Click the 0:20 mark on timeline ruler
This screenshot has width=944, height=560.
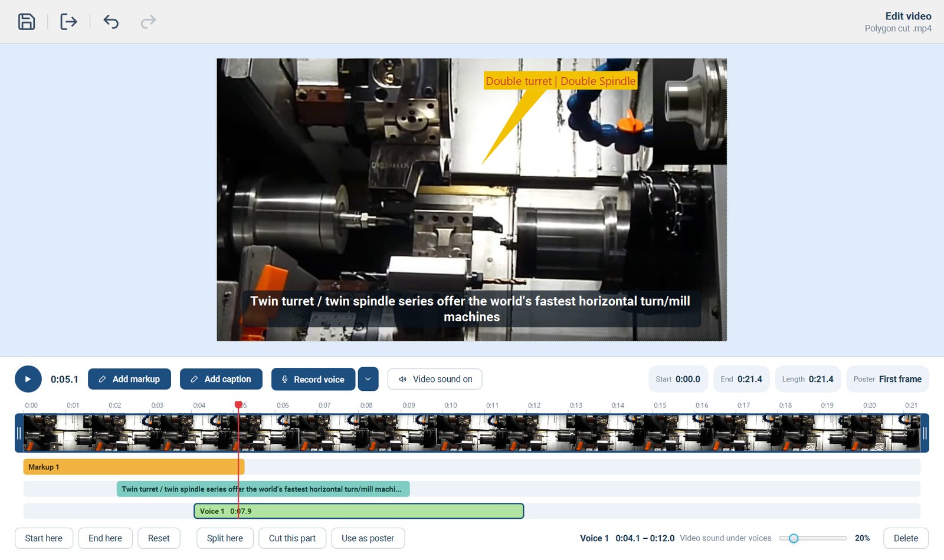[x=869, y=406]
